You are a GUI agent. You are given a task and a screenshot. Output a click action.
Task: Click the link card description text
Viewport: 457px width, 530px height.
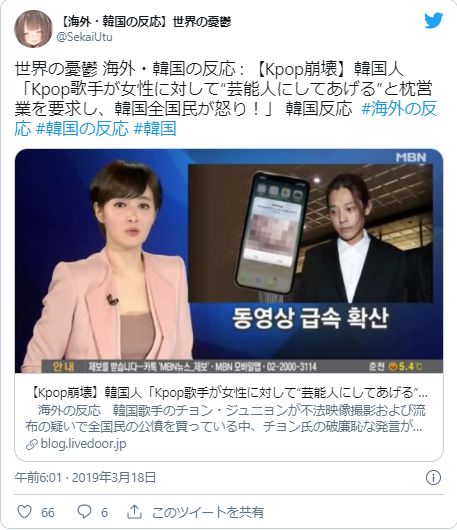click(x=225, y=418)
